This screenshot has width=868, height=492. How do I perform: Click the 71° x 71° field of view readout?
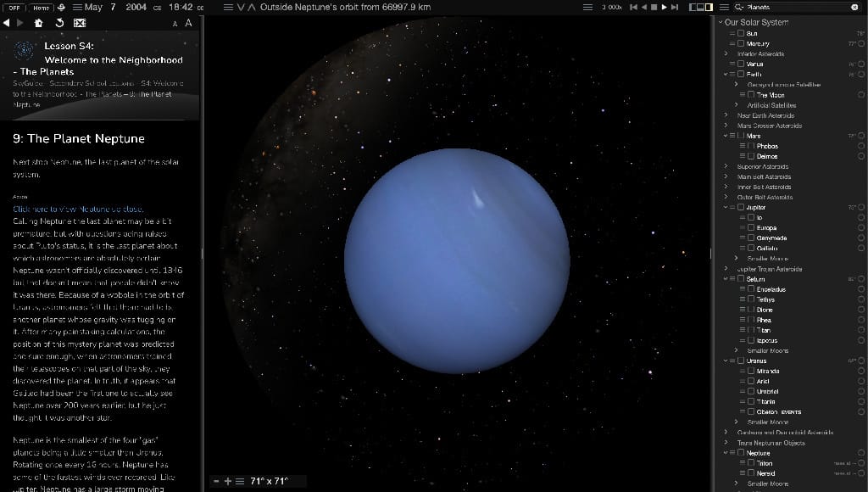(x=269, y=481)
